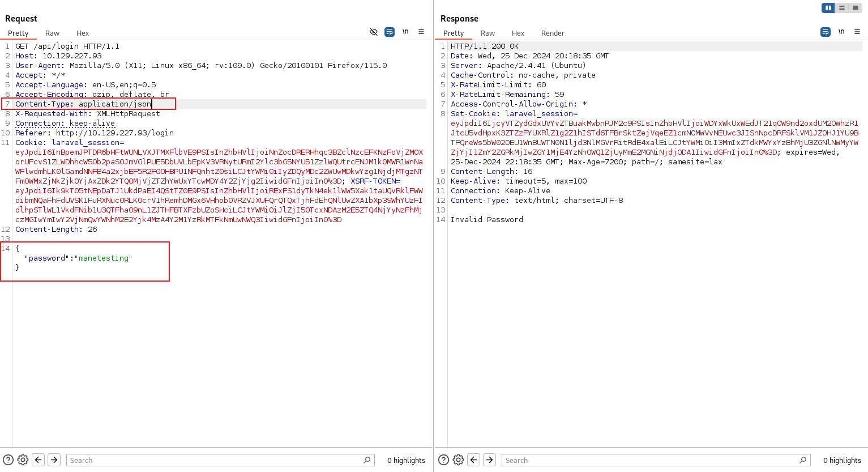Click the Referer header line
The width and height of the screenshot is (868, 472).
coord(95,133)
